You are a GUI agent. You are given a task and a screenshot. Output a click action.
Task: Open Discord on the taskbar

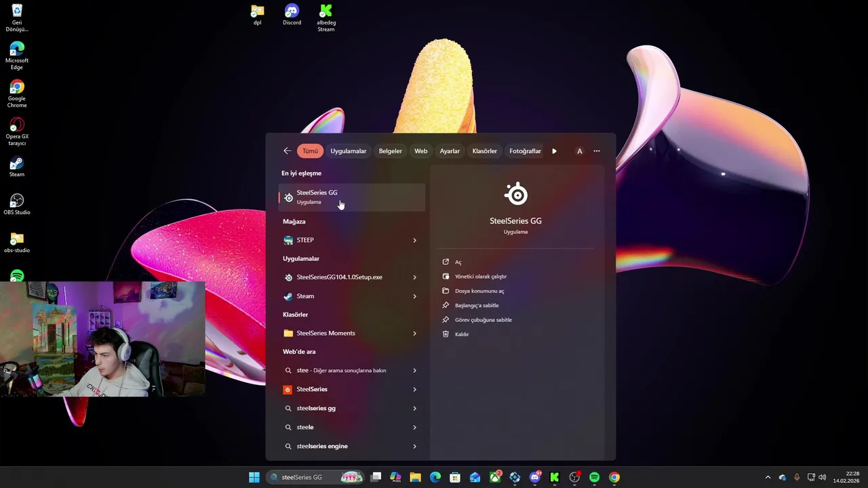pos(535,477)
